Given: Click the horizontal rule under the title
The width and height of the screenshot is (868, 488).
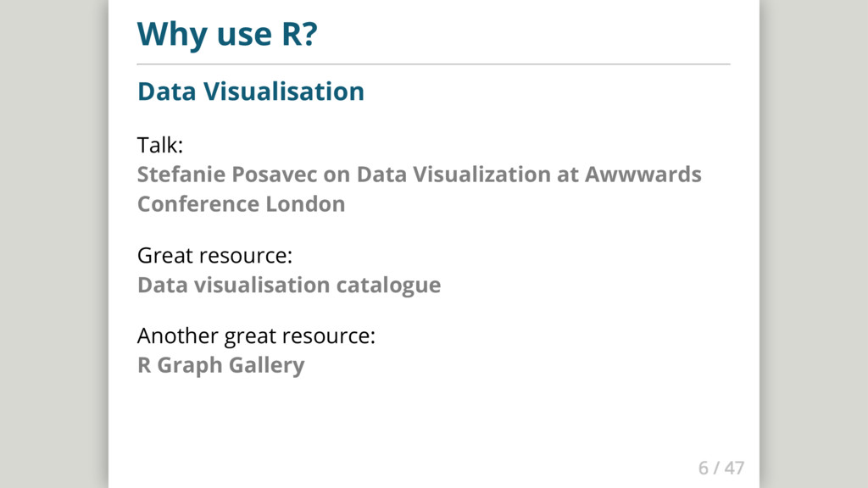Looking at the screenshot, I should [433, 64].
